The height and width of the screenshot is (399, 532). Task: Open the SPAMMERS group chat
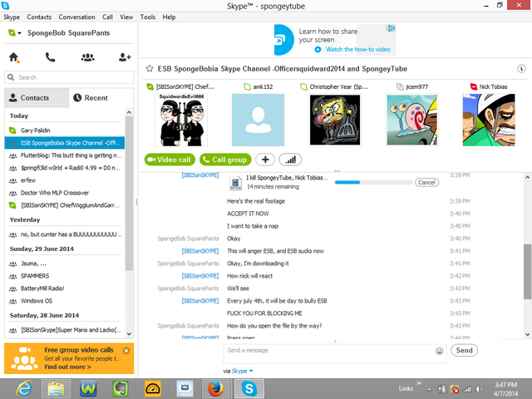[x=65, y=276]
